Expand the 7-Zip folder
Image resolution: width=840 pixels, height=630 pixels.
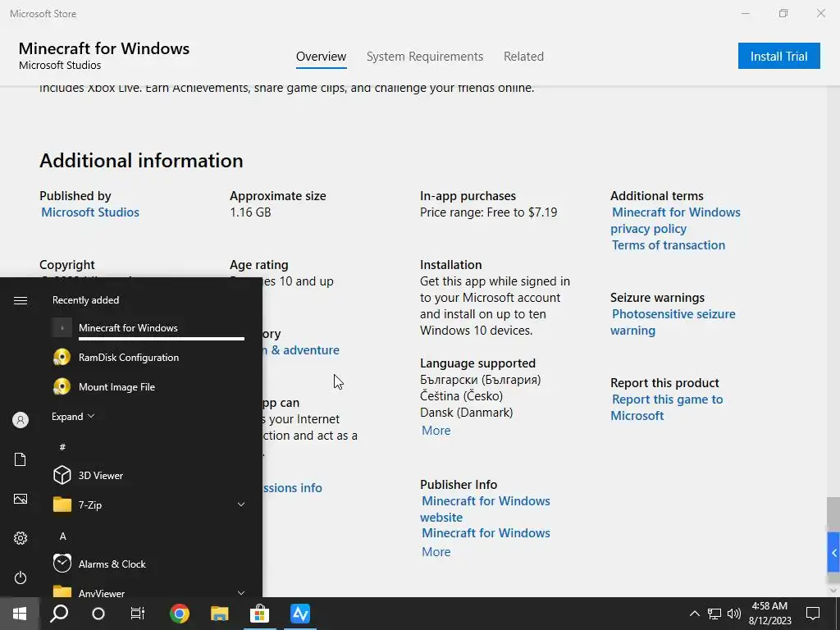click(242, 504)
